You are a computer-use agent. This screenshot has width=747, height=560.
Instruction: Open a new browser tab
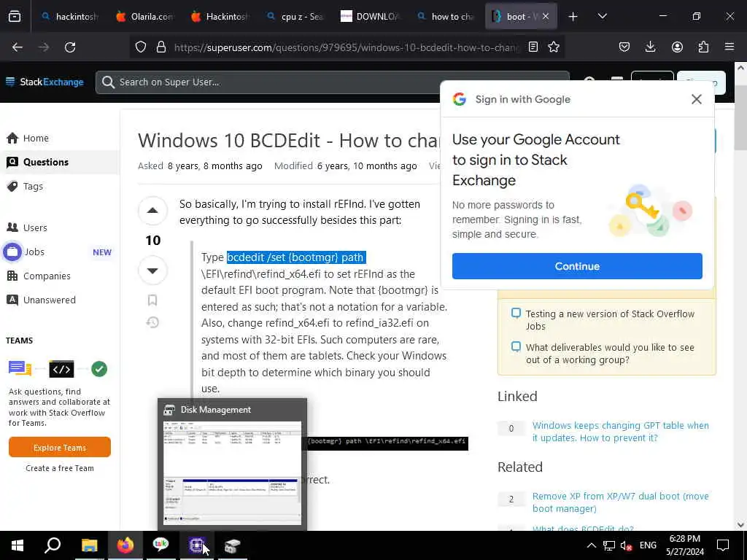(x=573, y=17)
